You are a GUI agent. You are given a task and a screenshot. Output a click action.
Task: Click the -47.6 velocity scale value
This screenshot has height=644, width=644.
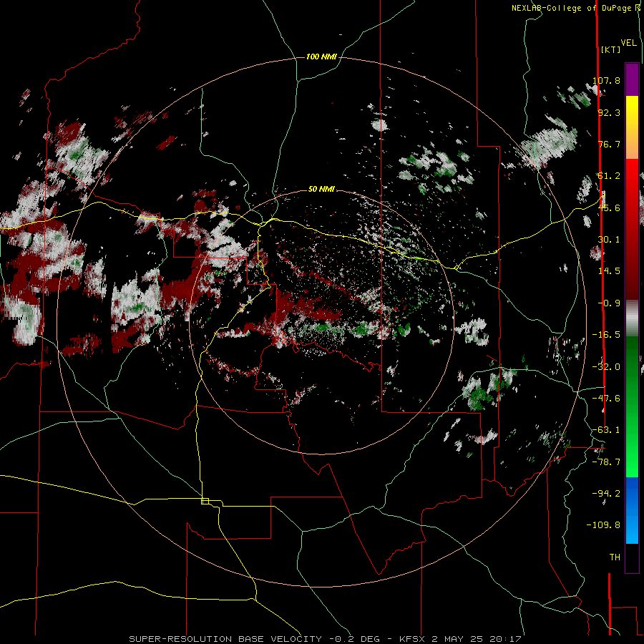click(607, 399)
